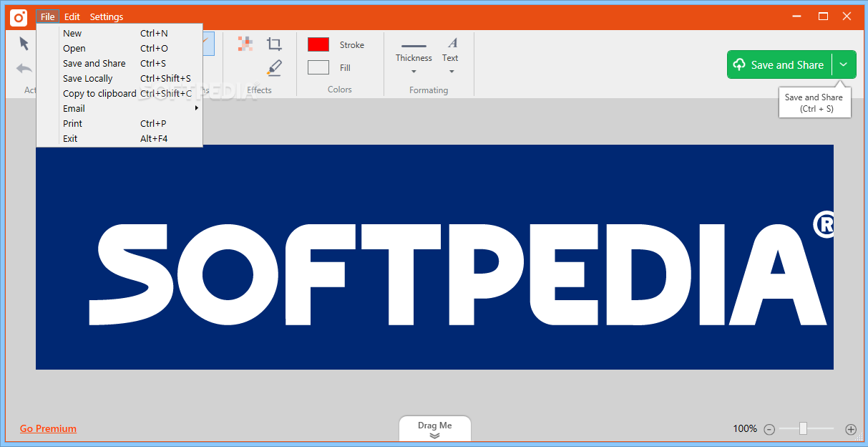Click the zoom out minus icon
Screen dimensions: 868x447
[x=769, y=429]
